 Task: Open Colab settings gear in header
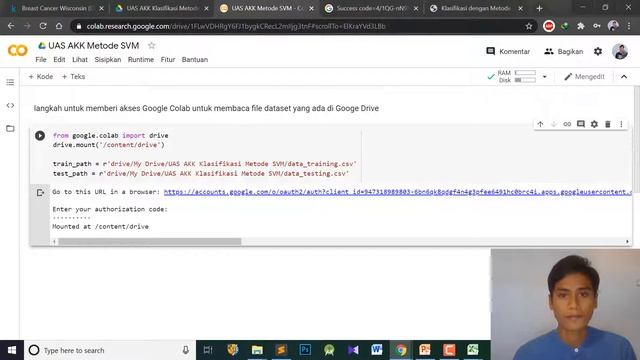(598, 51)
